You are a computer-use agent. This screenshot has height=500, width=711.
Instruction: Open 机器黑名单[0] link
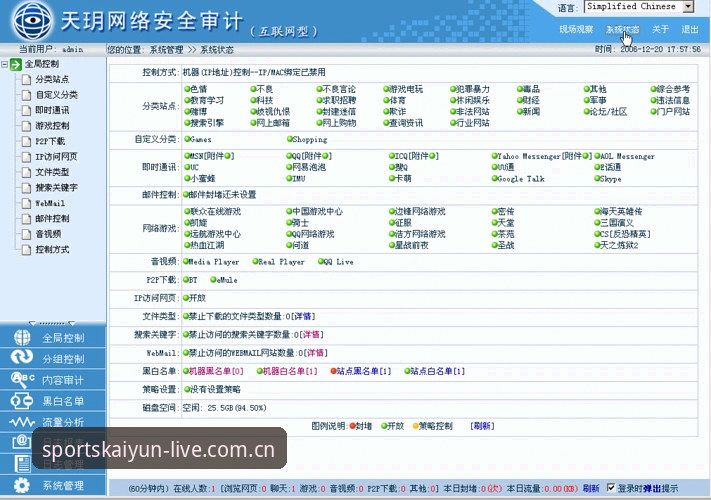pyautogui.click(x=216, y=371)
